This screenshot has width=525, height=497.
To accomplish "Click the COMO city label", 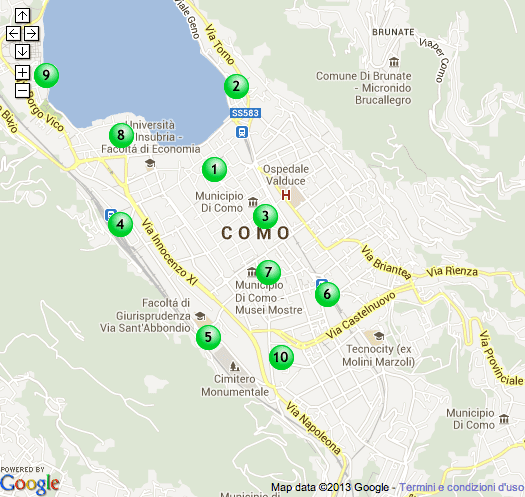I will (x=255, y=233).
